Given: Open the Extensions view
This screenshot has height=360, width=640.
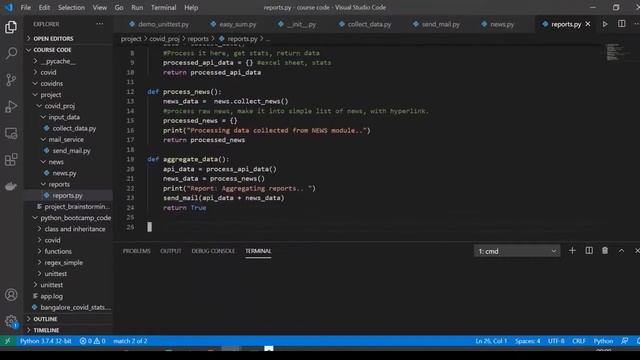Looking at the screenshot, I should tap(11, 160).
